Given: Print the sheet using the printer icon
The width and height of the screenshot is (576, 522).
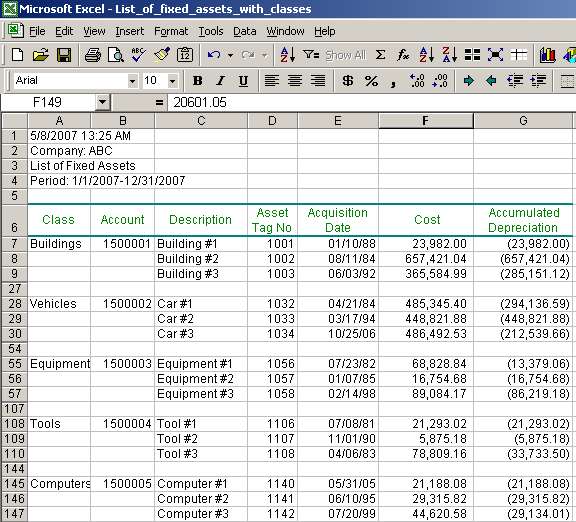Looking at the screenshot, I should 93,55.
